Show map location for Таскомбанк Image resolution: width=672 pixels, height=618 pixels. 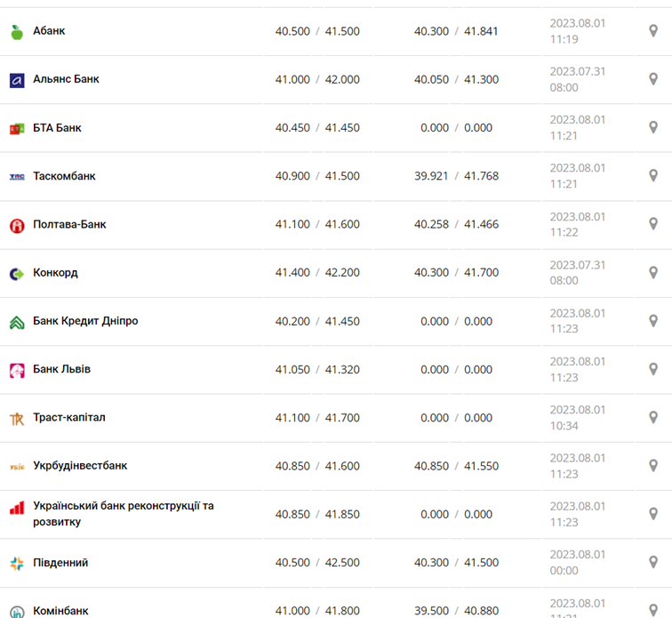(653, 176)
